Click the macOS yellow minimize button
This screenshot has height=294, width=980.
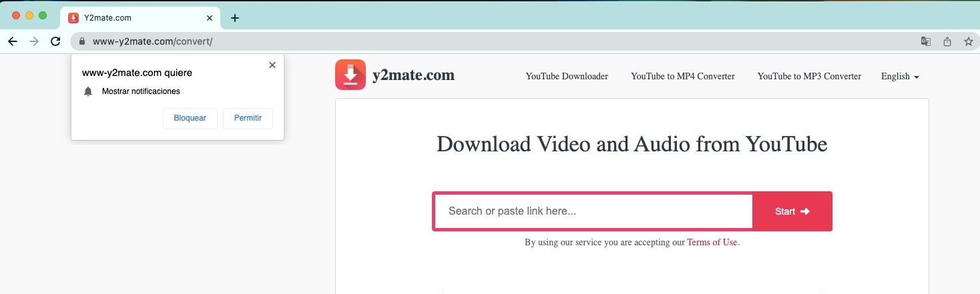click(29, 15)
